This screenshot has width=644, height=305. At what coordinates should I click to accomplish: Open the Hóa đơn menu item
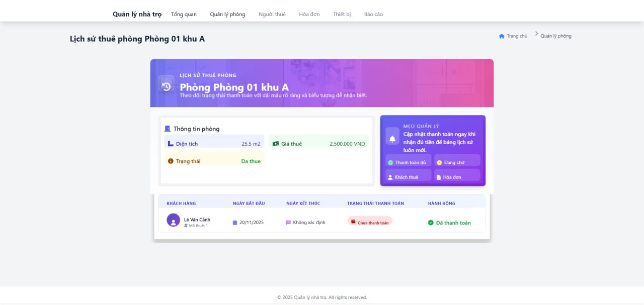(309, 14)
